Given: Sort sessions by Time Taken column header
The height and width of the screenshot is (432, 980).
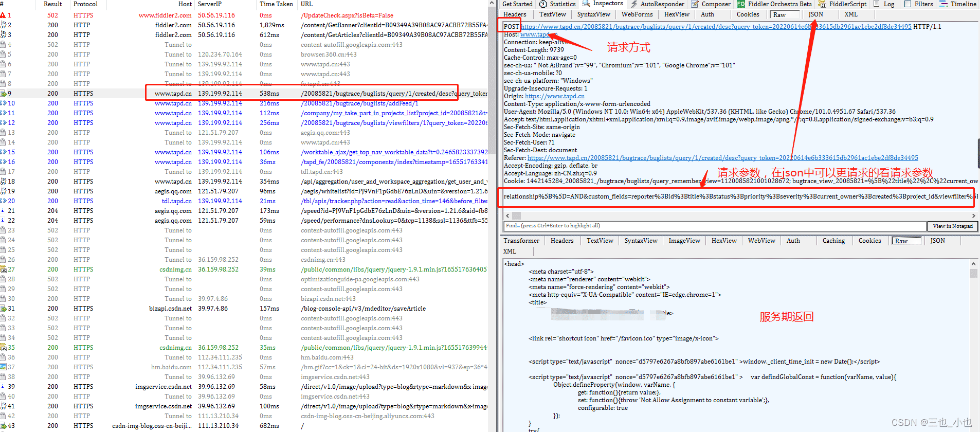Looking at the screenshot, I should pyautogui.click(x=276, y=4).
